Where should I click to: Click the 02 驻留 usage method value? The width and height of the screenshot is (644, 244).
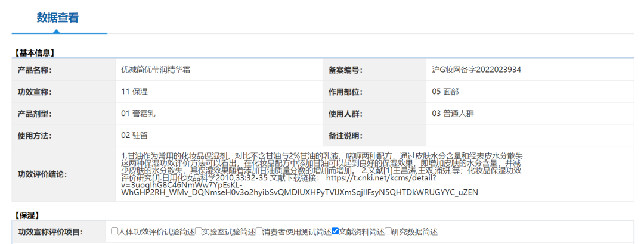[134, 135]
